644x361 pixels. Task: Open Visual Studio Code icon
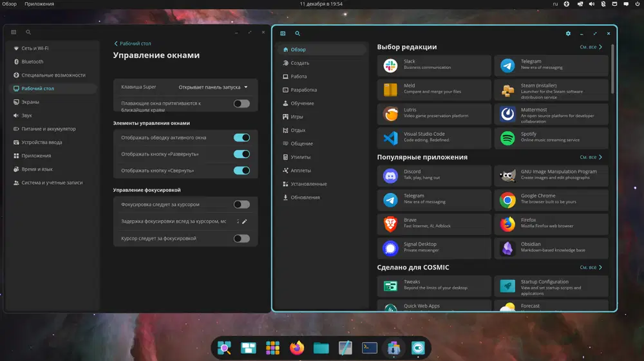click(390, 138)
